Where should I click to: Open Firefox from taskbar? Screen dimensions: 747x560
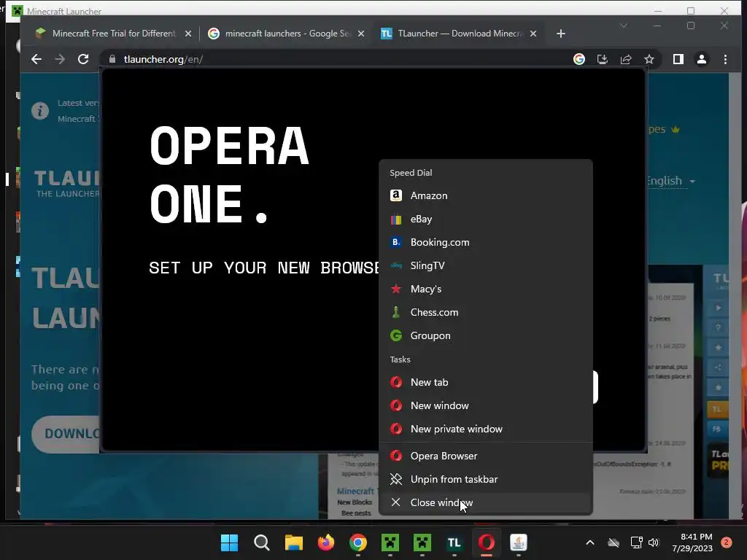click(x=326, y=542)
